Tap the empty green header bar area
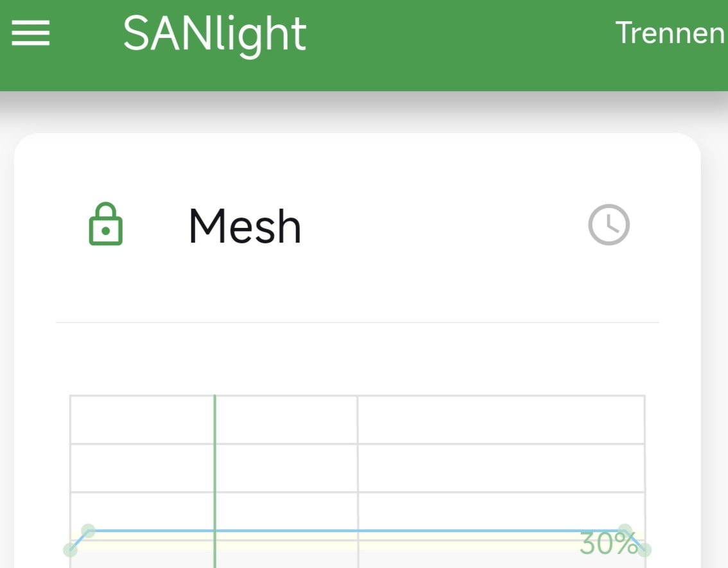Screen dimensions: 728x568 coord(460,46)
